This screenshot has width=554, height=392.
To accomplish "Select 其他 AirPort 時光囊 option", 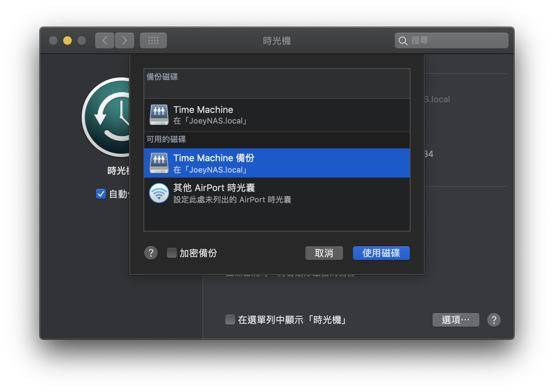I will point(277,193).
